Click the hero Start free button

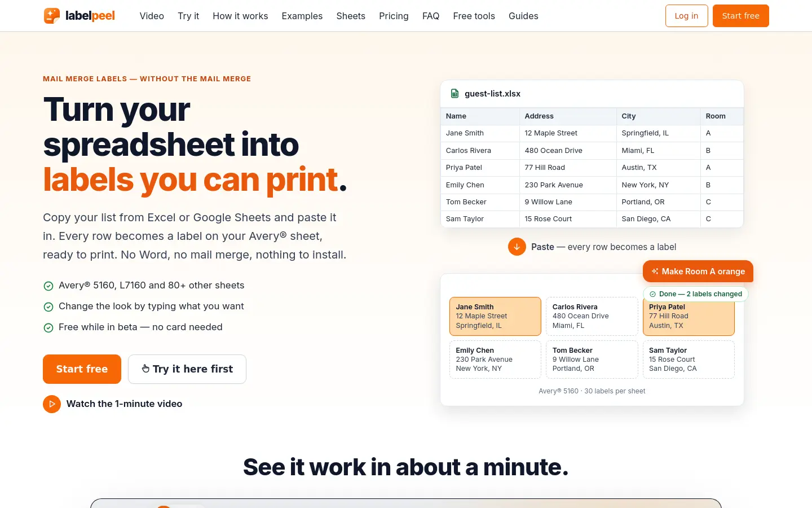click(x=82, y=369)
